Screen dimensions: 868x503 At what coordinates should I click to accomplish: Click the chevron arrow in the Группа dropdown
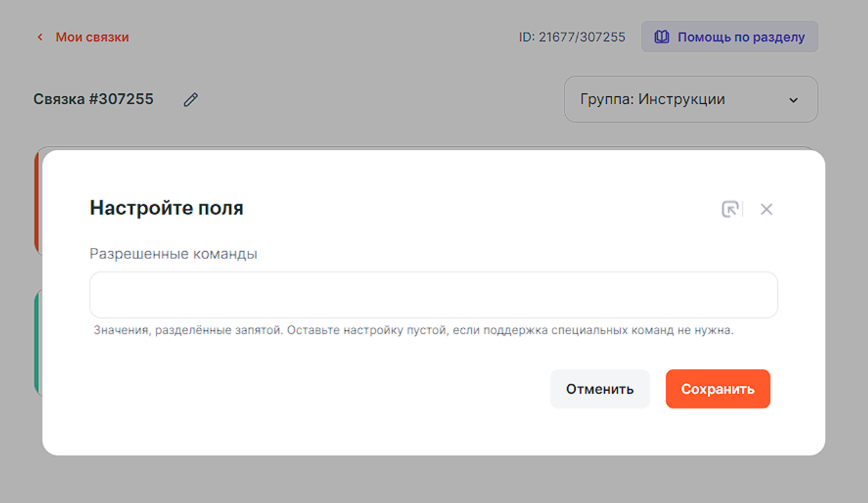click(793, 100)
